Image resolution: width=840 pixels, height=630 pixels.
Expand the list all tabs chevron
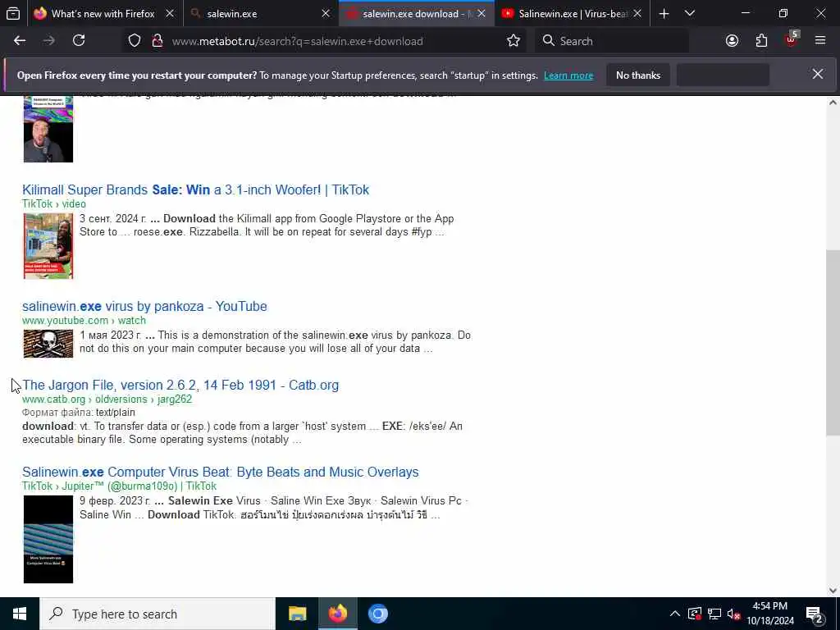(690, 14)
